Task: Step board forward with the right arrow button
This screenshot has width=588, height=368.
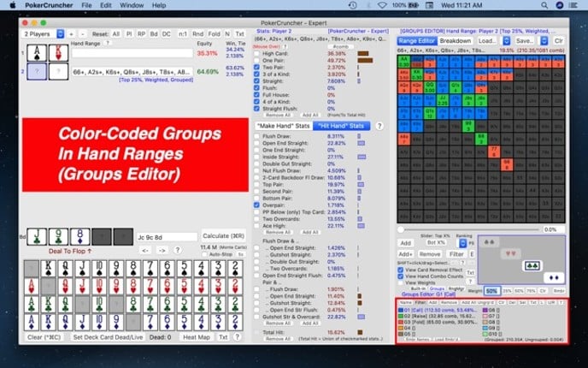Action: 162,250
